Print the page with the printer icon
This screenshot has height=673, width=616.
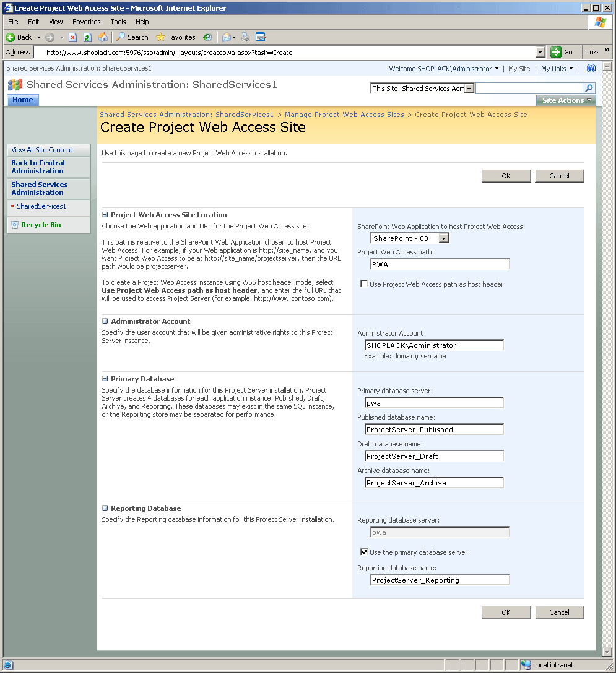coord(246,37)
